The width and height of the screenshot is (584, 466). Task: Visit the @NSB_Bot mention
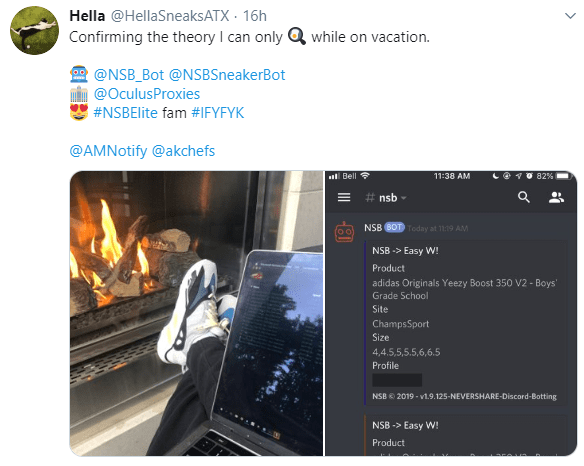(x=129, y=75)
